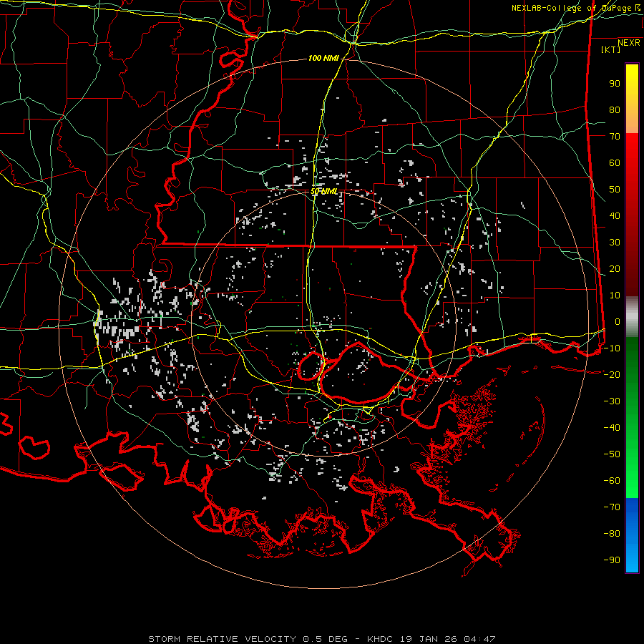Click the positive 60 knot scale value
Screen dimensions: 644x644
click(x=615, y=162)
